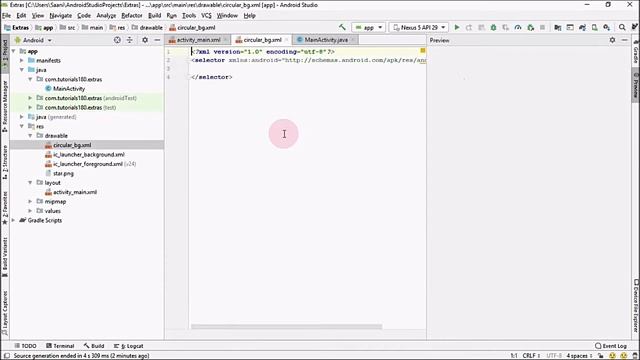Collapse the app module node
Screen dimensions: 640x360
click(x=13, y=51)
